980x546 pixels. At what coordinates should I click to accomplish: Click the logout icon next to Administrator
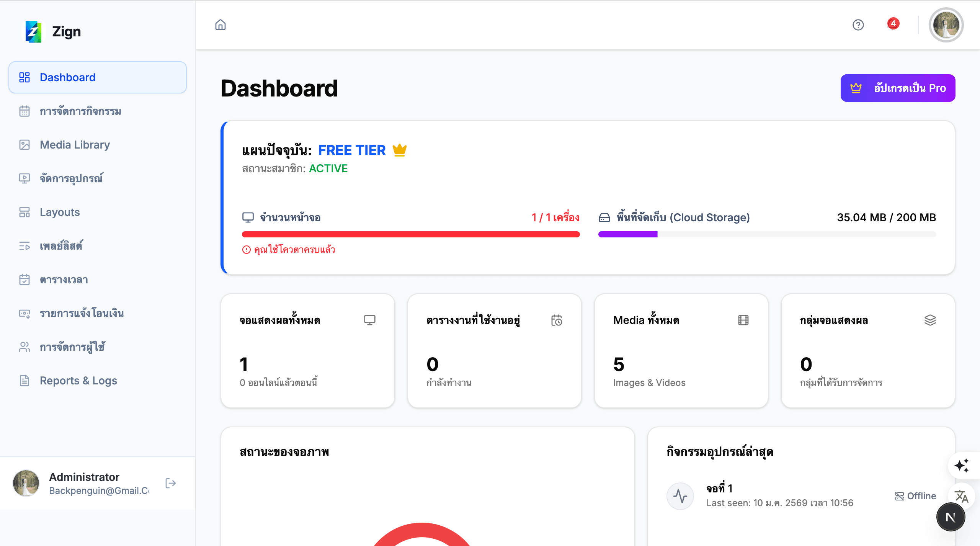pyautogui.click(x=171, y=483)
